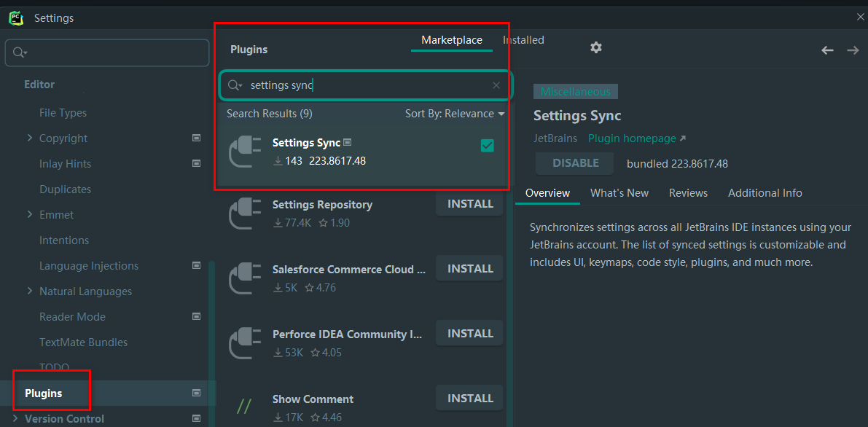The width and height of the screenshot is (868, 427).
Task: Expand the Natural Languages node
Action: 30,291
